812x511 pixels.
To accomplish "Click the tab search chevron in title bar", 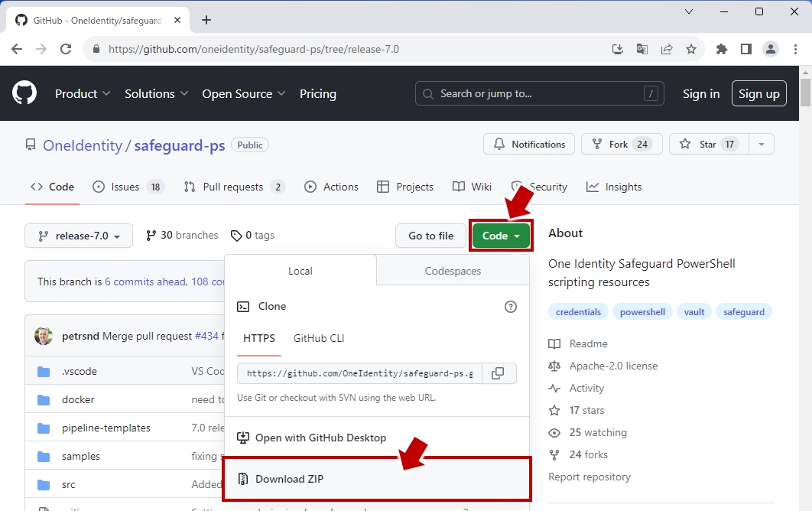I will [689, 11].
